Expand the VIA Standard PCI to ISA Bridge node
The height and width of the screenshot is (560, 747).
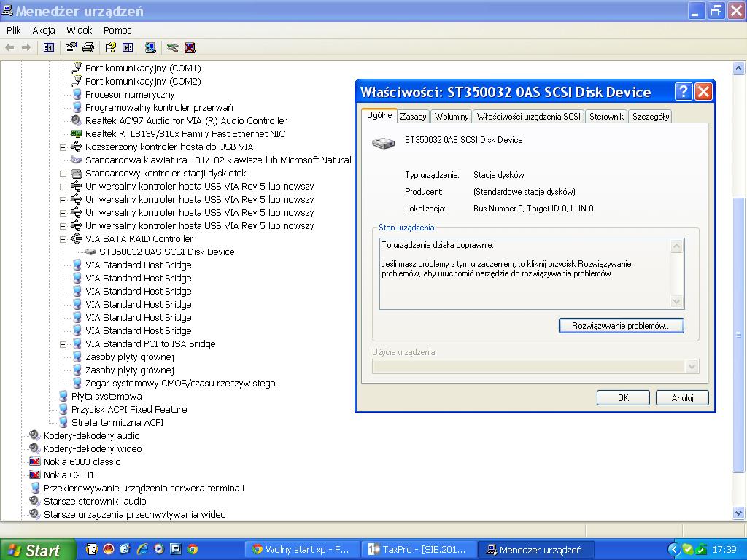click(x=63, y=344)
